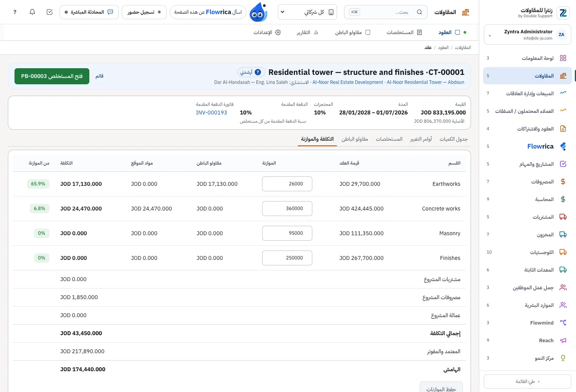Click the Reach megaphone icon
Image resolution: width=576 pixels, height=392 pixels.
(563, 340)
